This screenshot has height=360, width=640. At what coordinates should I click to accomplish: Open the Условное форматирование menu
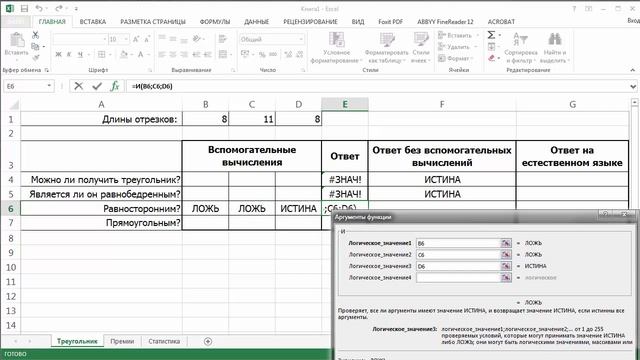click(336, 48)
